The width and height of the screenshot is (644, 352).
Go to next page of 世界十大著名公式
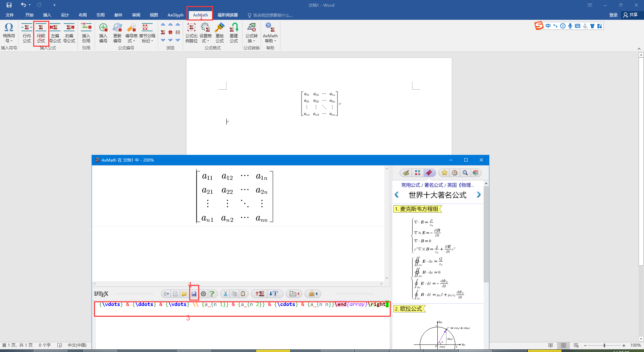479,195
